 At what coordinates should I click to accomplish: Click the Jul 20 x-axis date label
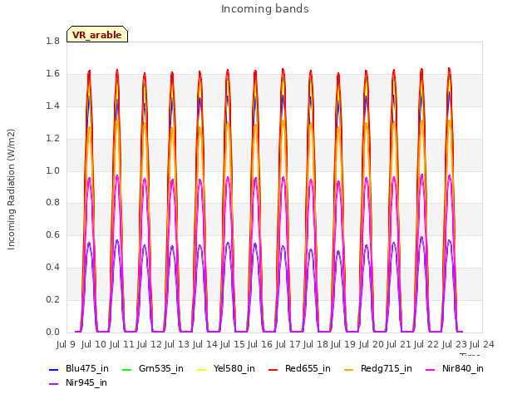[372, 344]
